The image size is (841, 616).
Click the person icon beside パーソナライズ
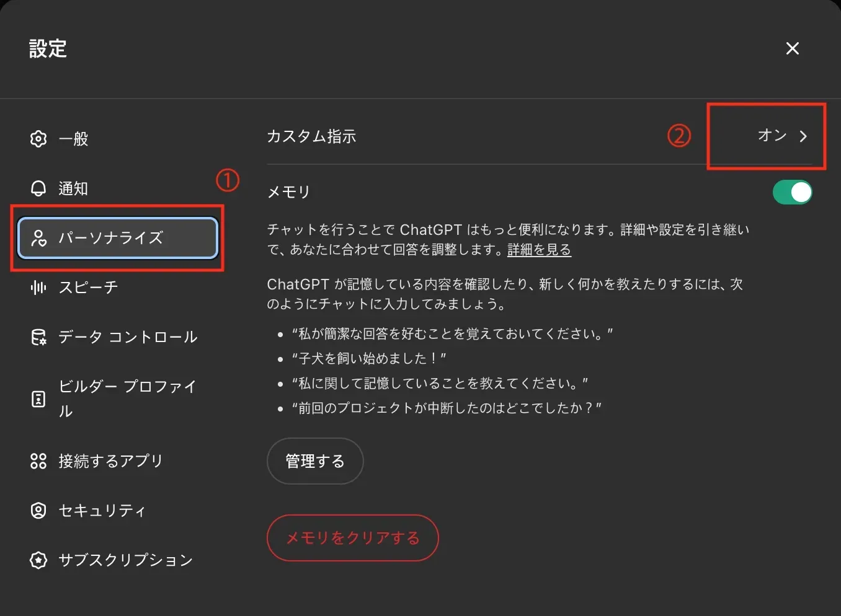(x=38, y=237)
